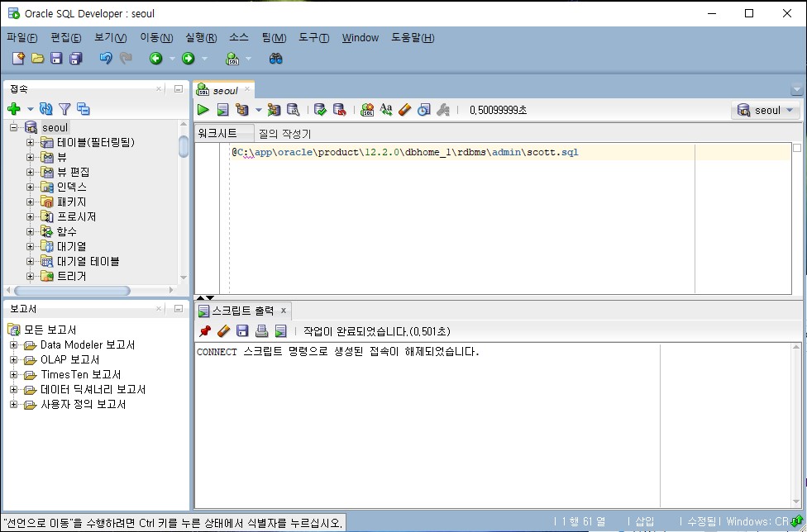
Task: Collapse the seoul connection tree node
Action: tap(14, 127)
